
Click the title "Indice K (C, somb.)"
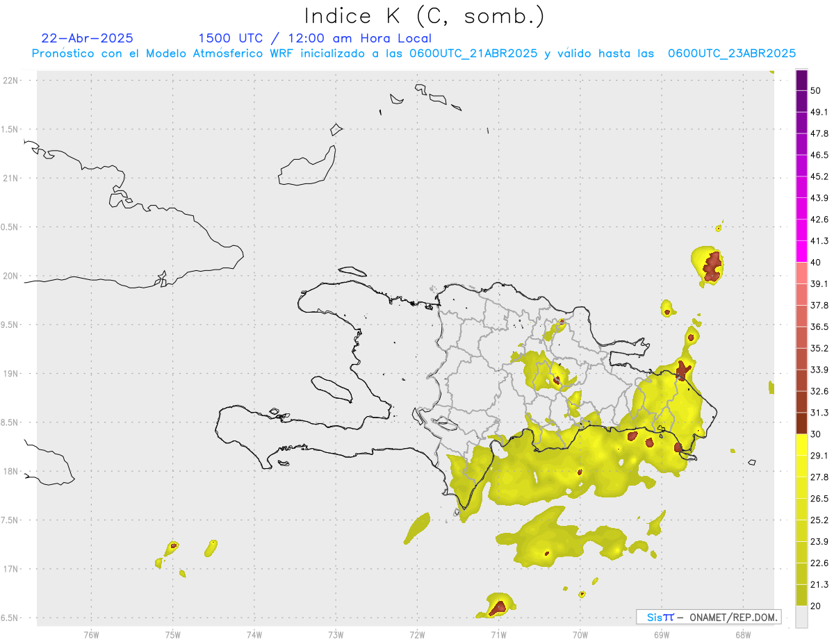point(424,16)
